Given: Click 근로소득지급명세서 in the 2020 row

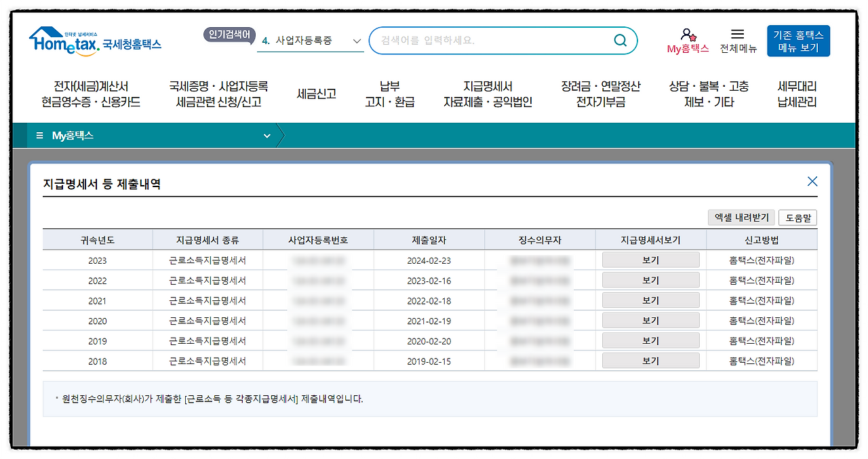Looking at the screenshot, I should [208, 321].
